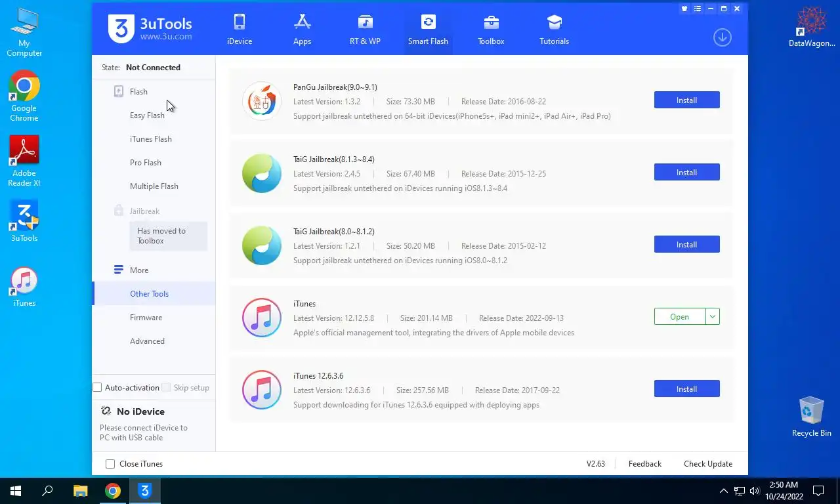The height and width of the screenshot is (504, 840).
Task: Enable the Auto-activation checkbox
Action: point(97,388)
